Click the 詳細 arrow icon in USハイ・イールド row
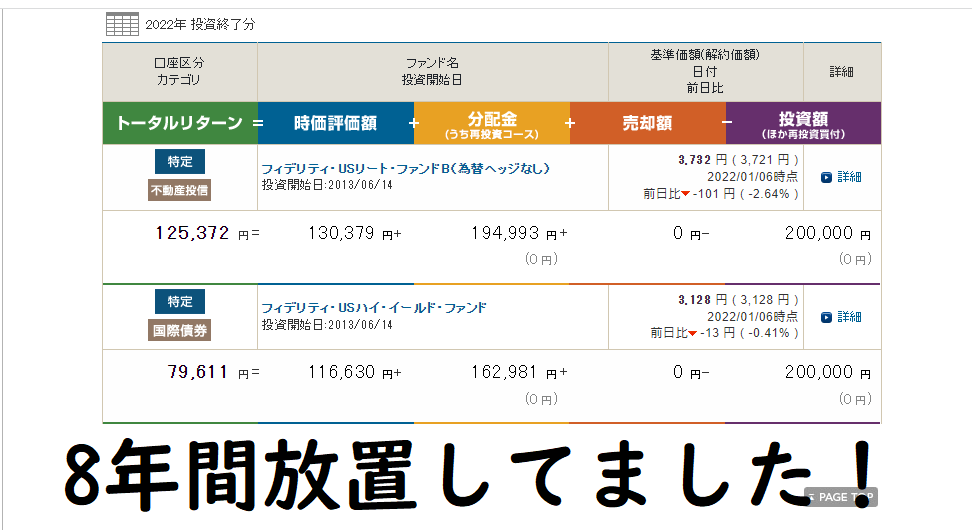 click(826, 317)
